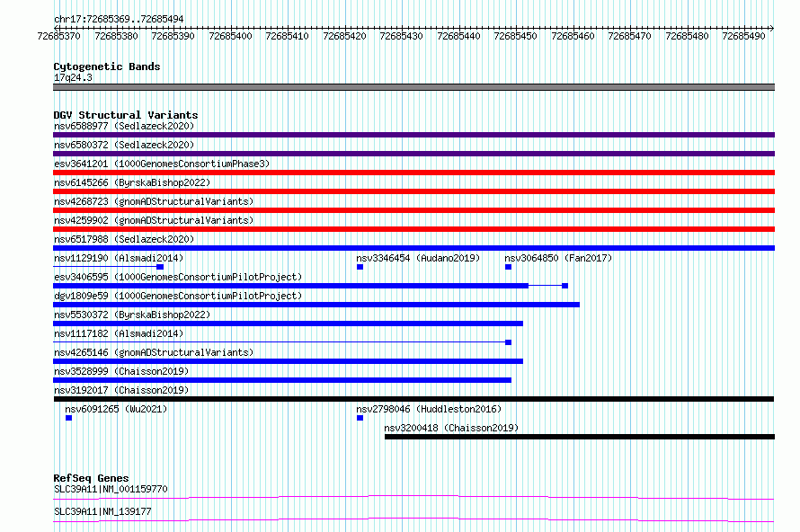
Task: Click the nsv3528999 (Chaisson2019) label
Action: coord(121,371)
